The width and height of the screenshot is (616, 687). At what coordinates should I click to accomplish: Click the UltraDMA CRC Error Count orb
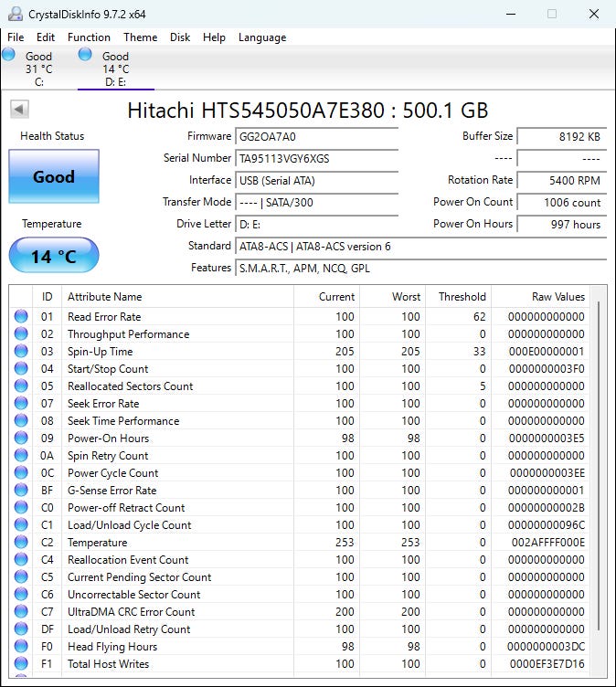21,612
